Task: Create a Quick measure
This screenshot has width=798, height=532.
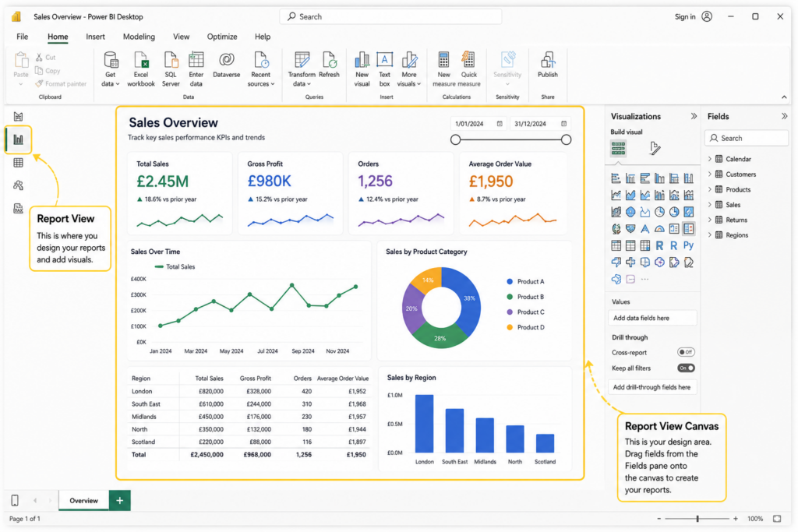Action: [468, 69]
